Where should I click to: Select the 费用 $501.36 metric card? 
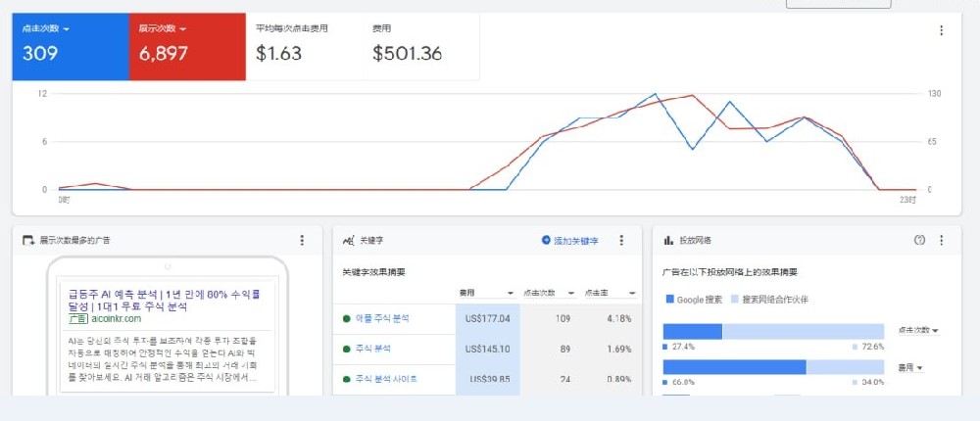pyautogui.click(x=421, y=47)
